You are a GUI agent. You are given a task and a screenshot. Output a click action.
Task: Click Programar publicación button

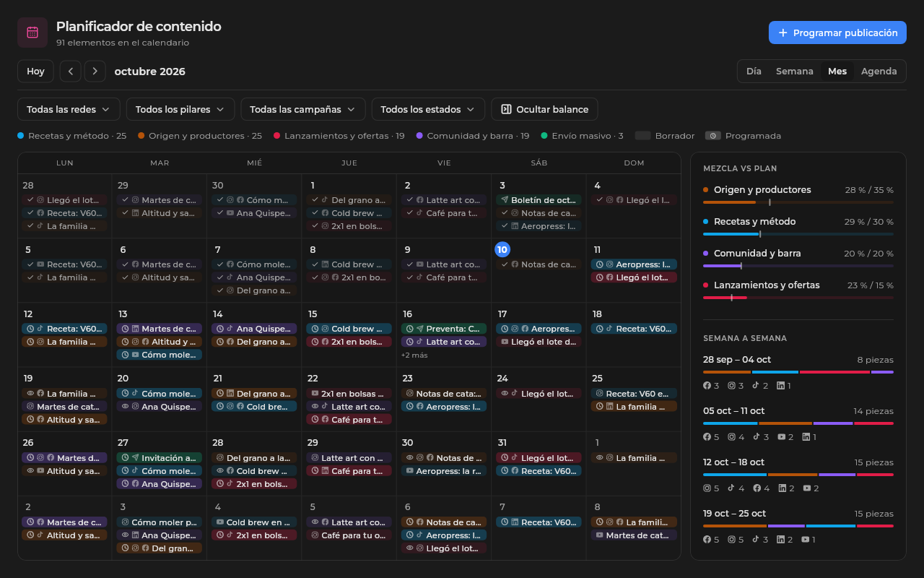pyautogui.click(x=837, y=33)
